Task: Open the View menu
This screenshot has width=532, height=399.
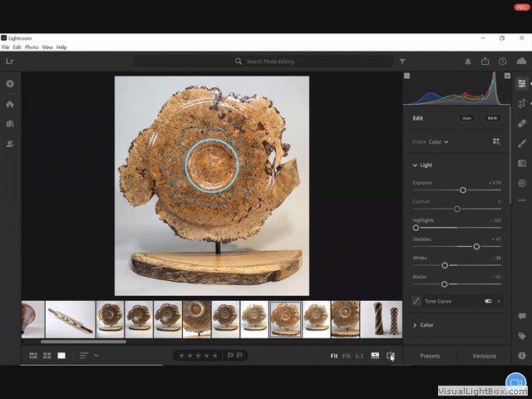Action: [x=47, y=47]
